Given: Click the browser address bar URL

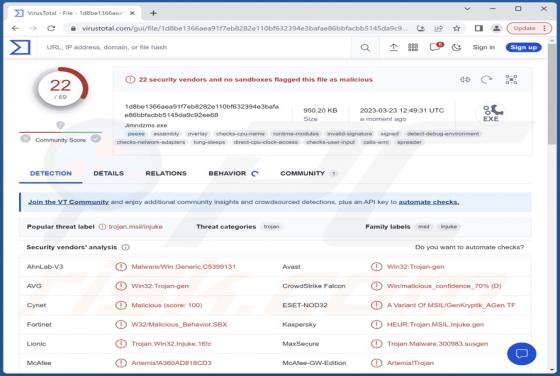Looking at the screenshot, I should (x=245, y=28).
